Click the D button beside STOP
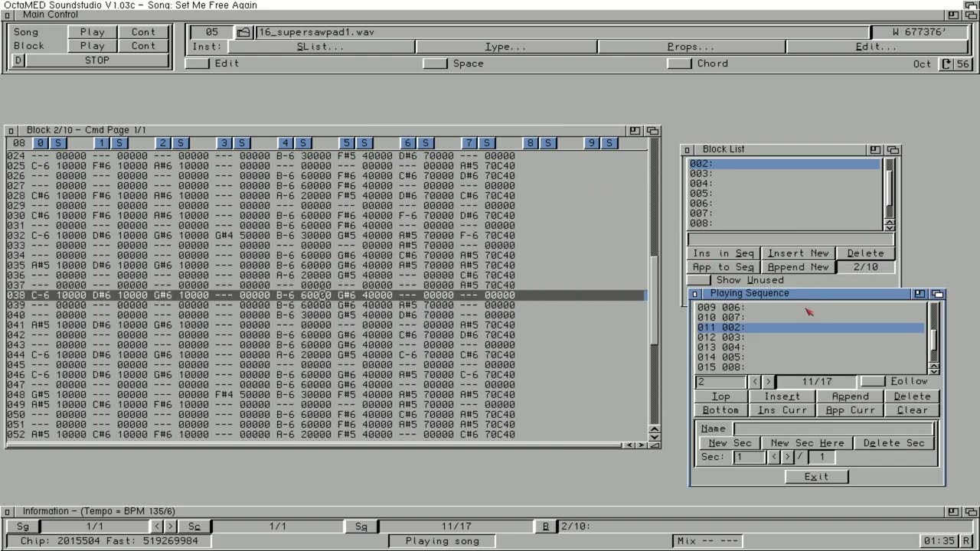The width and height of the screenshot is (980, 551). (x=18, y=60)
